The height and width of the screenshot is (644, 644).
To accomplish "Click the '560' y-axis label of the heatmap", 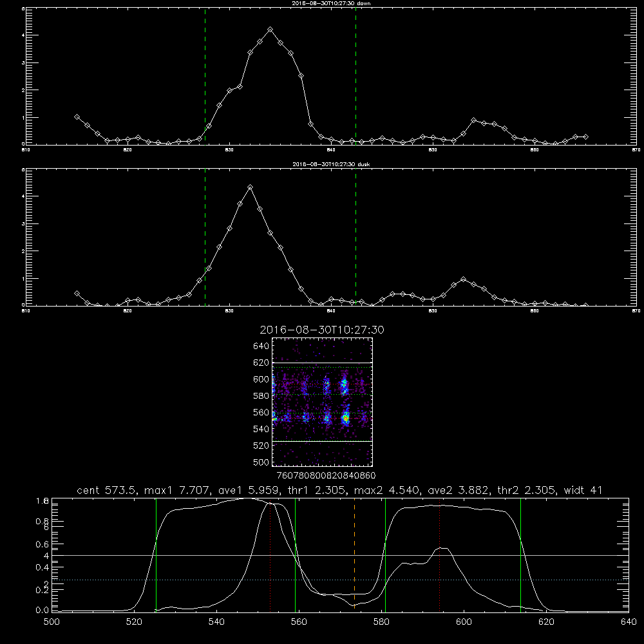I will (261, 412).
